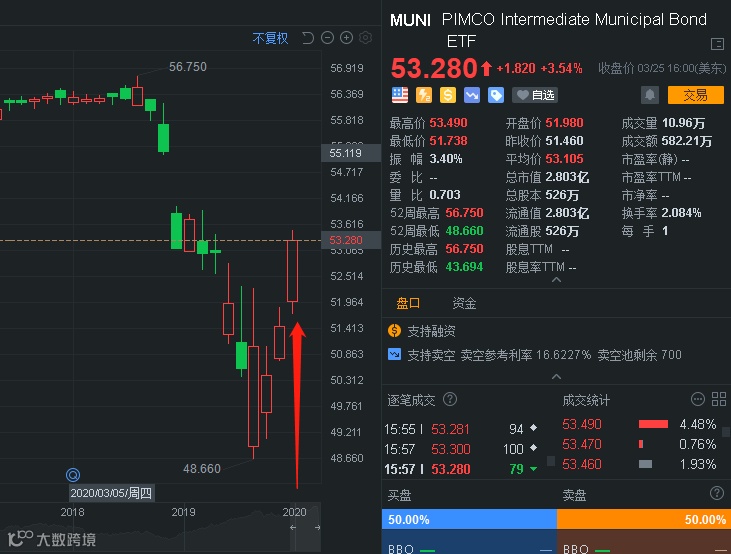Screen dimensions: 731x554
Task: Click the 15:57 trade row with volume 79
Action: click(x=461, y=469)
